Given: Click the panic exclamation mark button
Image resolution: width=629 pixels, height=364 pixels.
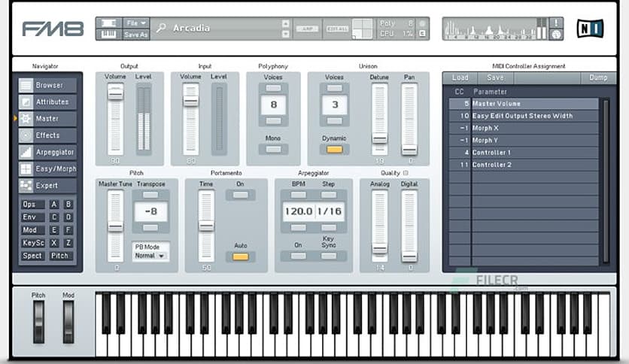Looking at the screenshot, I should pos(556,23).
